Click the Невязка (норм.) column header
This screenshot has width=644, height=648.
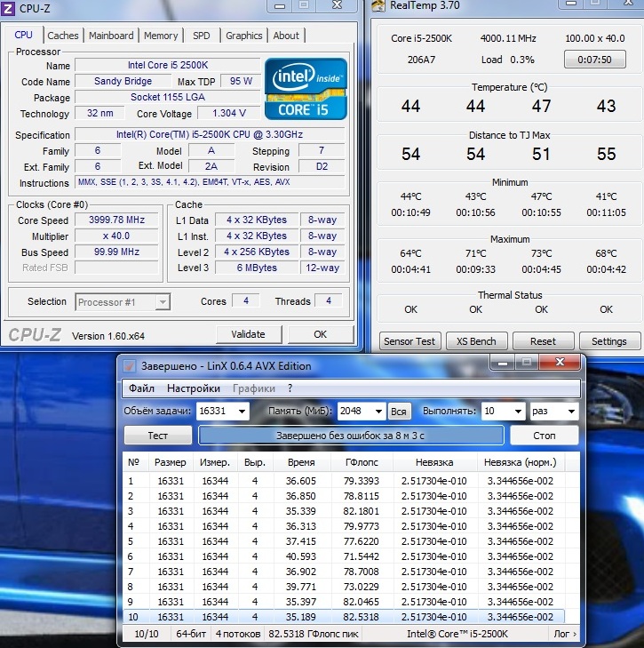click(x=520, y=462)
